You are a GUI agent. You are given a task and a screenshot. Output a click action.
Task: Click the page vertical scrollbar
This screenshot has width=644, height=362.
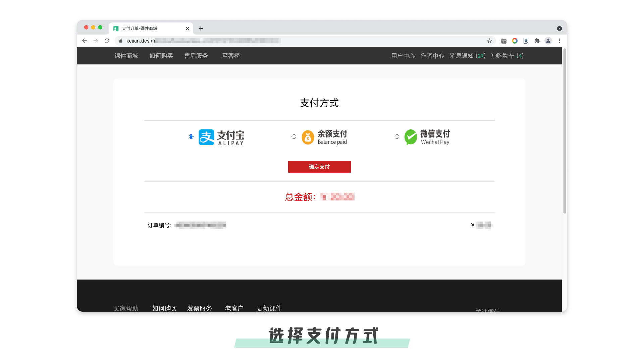point(565,131)
